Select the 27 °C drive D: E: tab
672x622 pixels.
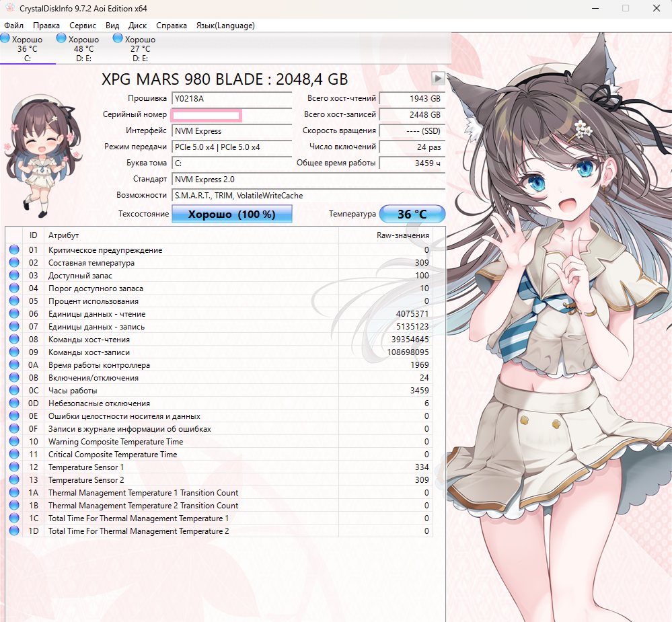(140, 48)
